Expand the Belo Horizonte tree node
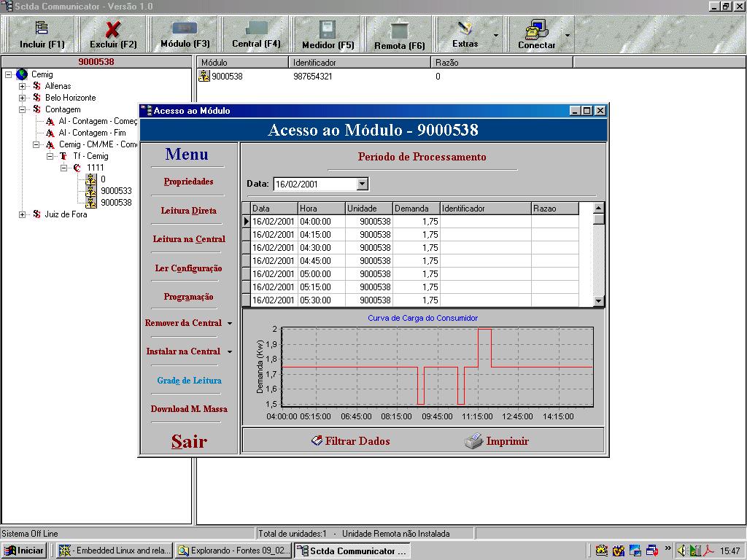 point(23,98)
